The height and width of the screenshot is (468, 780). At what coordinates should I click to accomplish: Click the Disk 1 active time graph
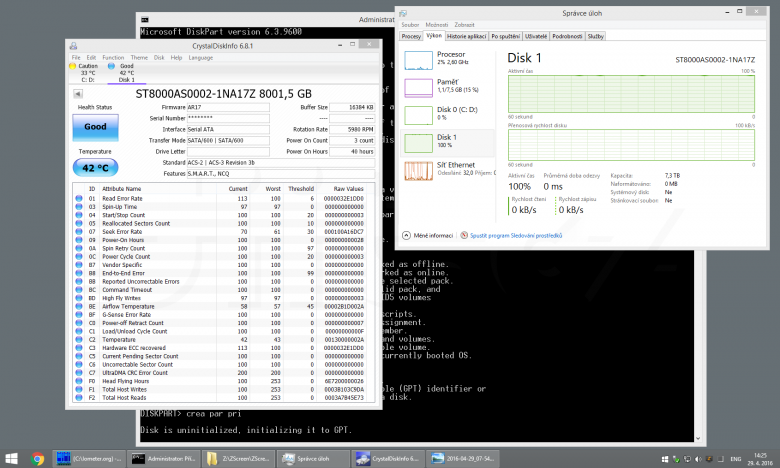coord(631,94)
